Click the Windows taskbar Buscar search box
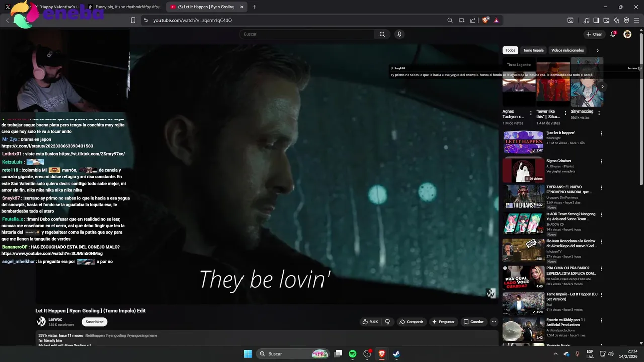This screenshot has width=644, height=362. 293,354
